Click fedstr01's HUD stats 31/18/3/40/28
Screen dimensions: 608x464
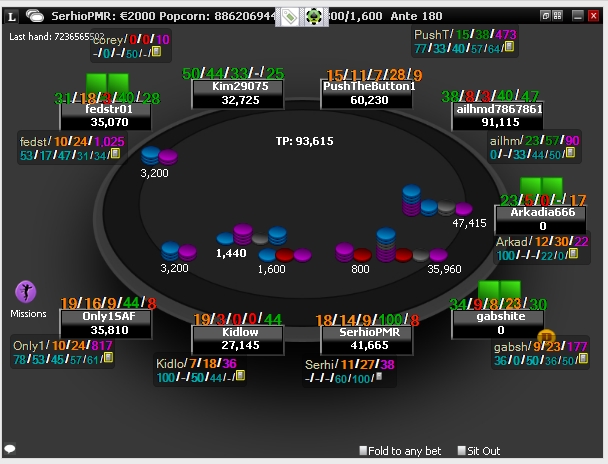click(107, 98)
